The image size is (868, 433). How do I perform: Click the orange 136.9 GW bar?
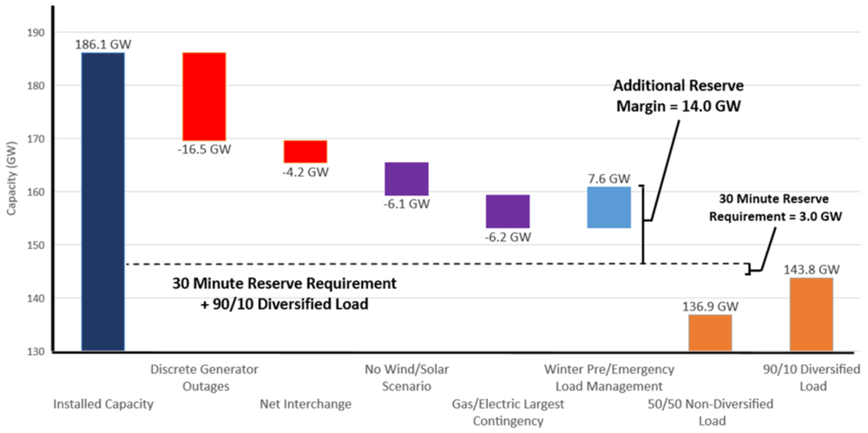(710, 333)
